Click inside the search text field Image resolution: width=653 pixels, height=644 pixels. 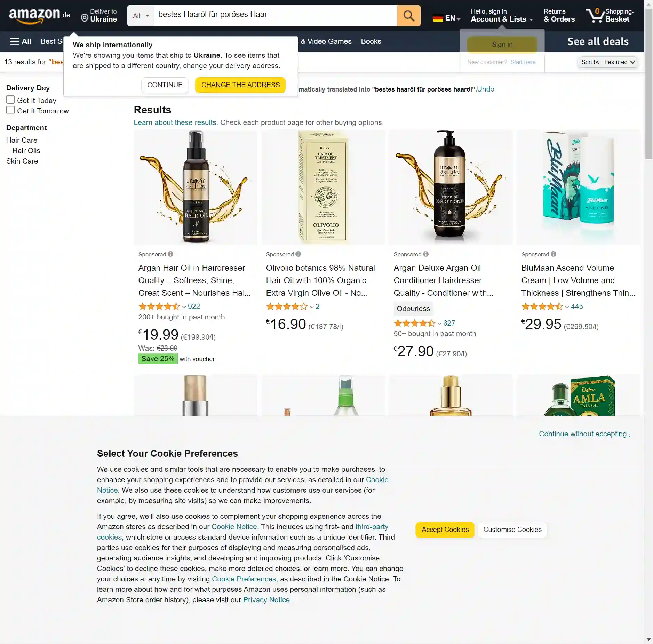click(276, 16)
